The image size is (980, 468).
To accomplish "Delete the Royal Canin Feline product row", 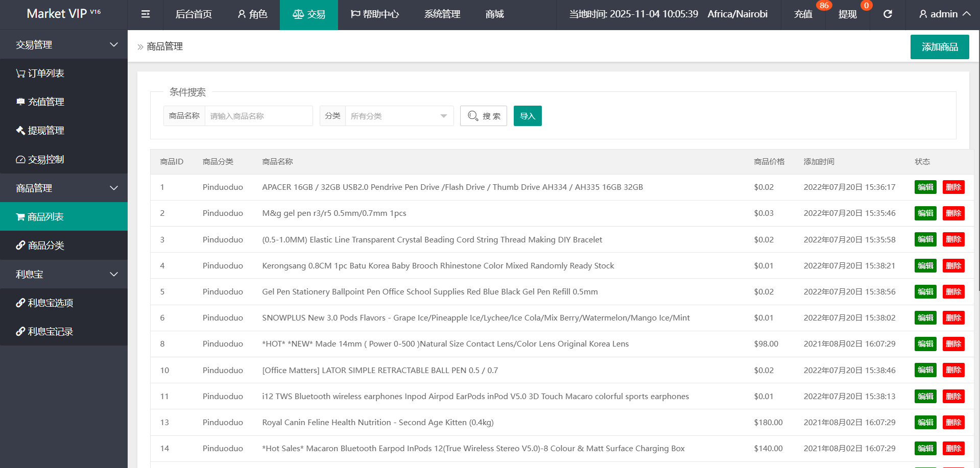I will (x=953, y=423).
